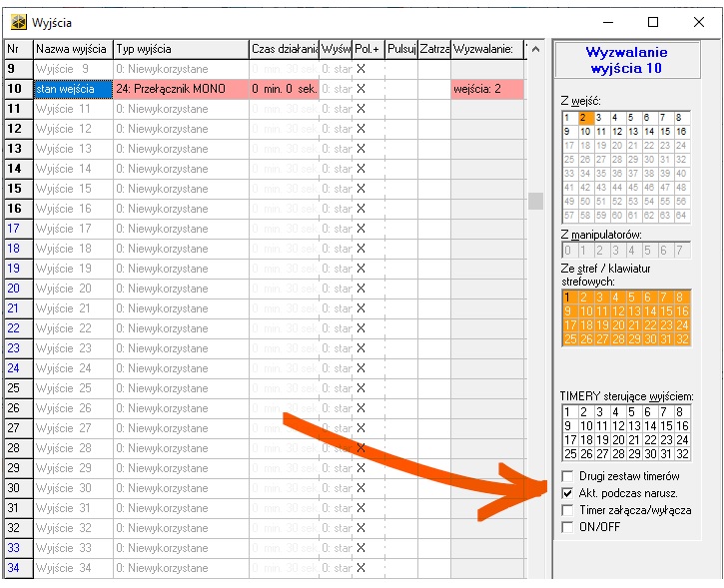Check 'Timer załącza/wyłącza' option
Screen dimensions: 724x588
[x=568, y=510]
